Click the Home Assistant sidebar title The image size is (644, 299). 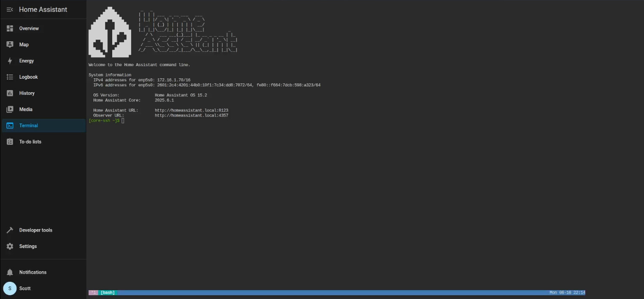pyautogui.click(x=43, y=9)
